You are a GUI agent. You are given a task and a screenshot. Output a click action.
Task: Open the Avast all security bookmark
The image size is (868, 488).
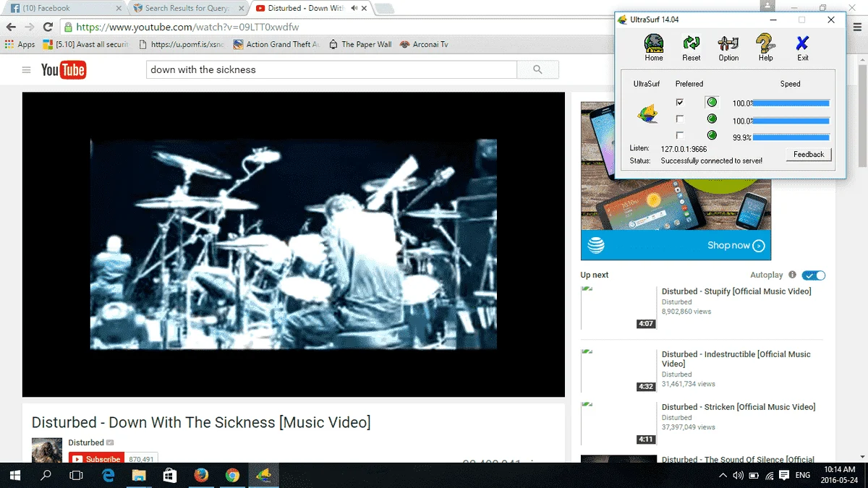pyautogui.click(x=85, y=44)
